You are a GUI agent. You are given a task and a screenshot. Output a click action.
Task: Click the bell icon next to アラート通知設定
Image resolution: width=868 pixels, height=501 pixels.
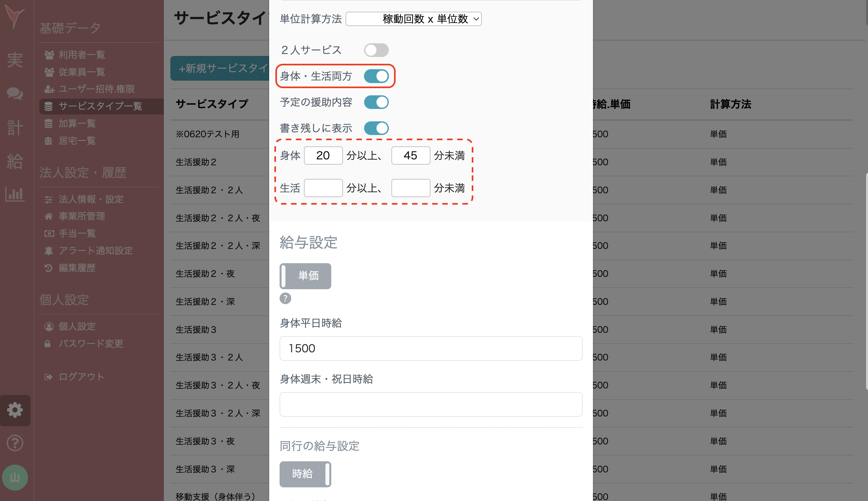[49, 251]
